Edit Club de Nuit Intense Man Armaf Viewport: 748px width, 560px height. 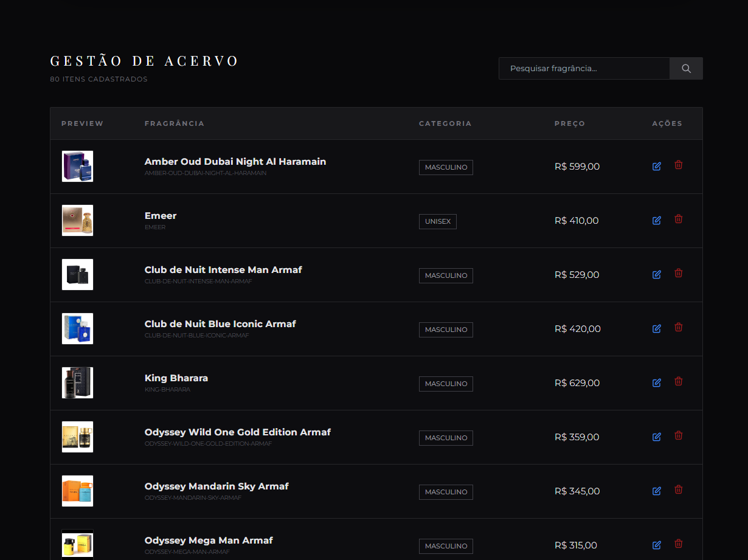pyautogui.click(x=657, y=274)
